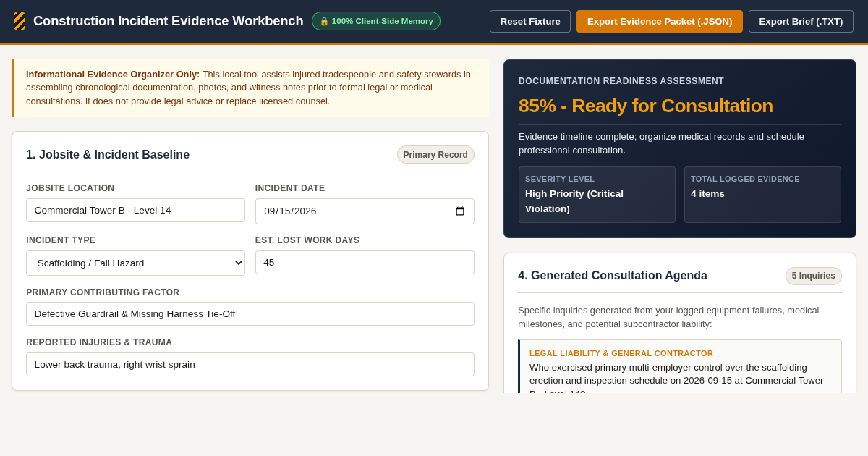Click the Construction Incident Evidence Workbench title
The height and width of the screenshot is (456, 868).
169,21
